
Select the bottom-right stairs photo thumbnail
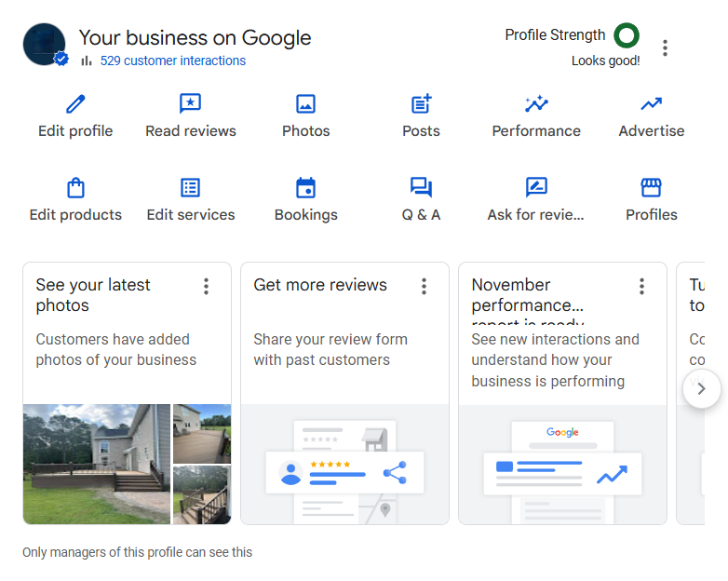[202, 495]
